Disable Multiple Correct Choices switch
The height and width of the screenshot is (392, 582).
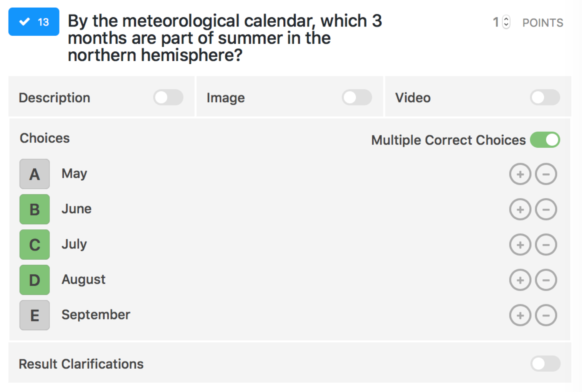[545, 140]
